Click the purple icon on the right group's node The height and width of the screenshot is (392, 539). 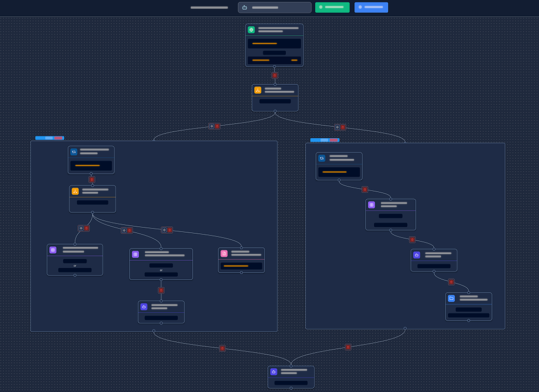tap(372, 205)
